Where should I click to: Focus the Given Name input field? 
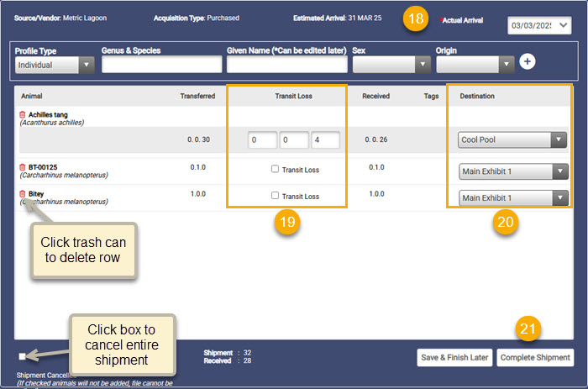click(287, 65)
